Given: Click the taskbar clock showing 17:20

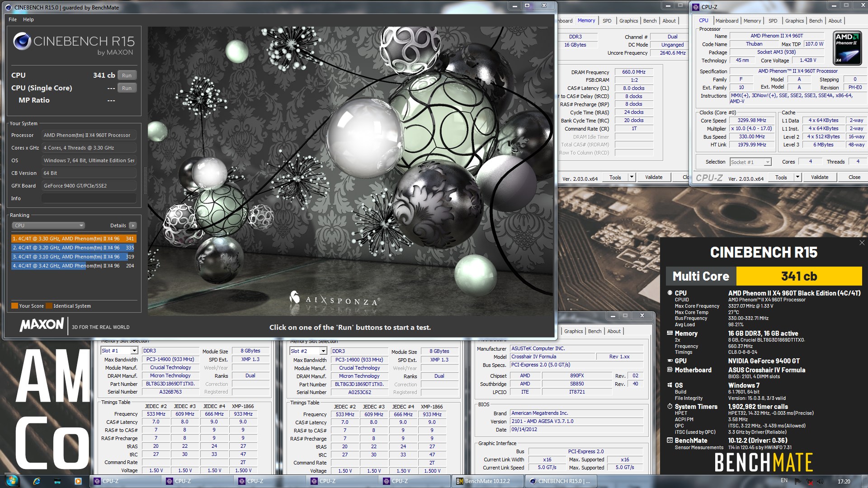Looking at the screenshot, I should point(844,481).
